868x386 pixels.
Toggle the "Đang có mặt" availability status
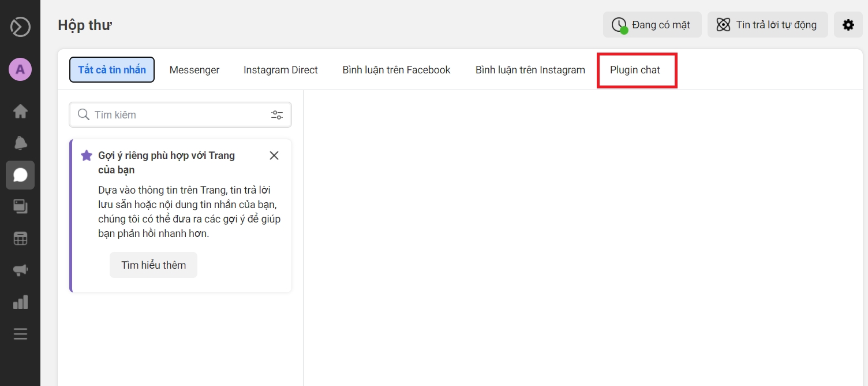point(652,25)
